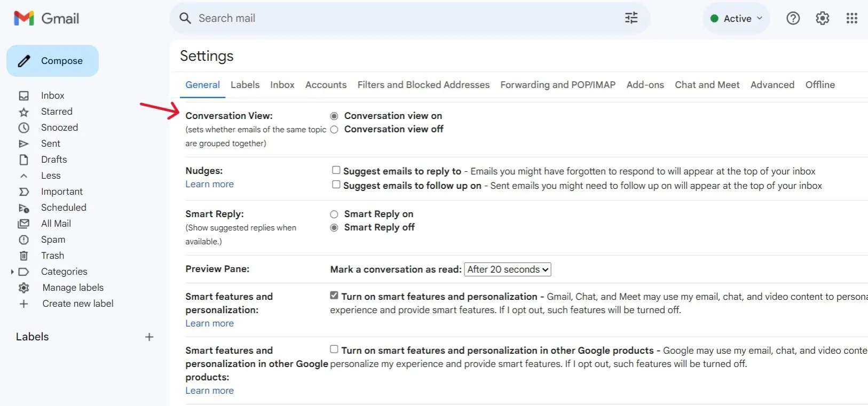
Task: Switch to the General tab
Action: 202,85
